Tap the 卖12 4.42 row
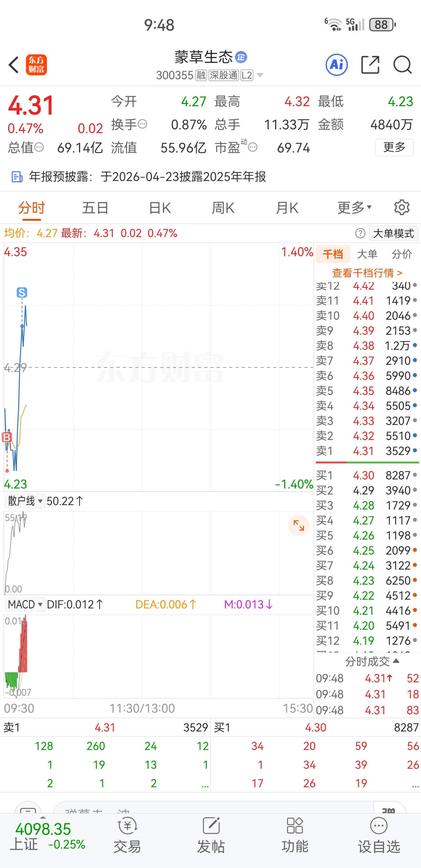Viewport: 421px width, 868px height. tap(367, 286)
